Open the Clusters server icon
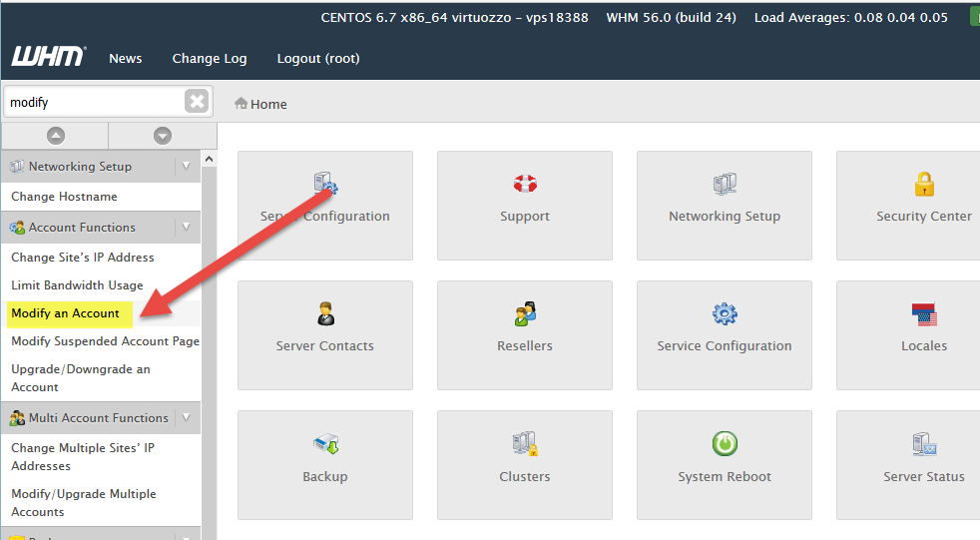Viewport: 980px width, 540px height. click(525, 444)
